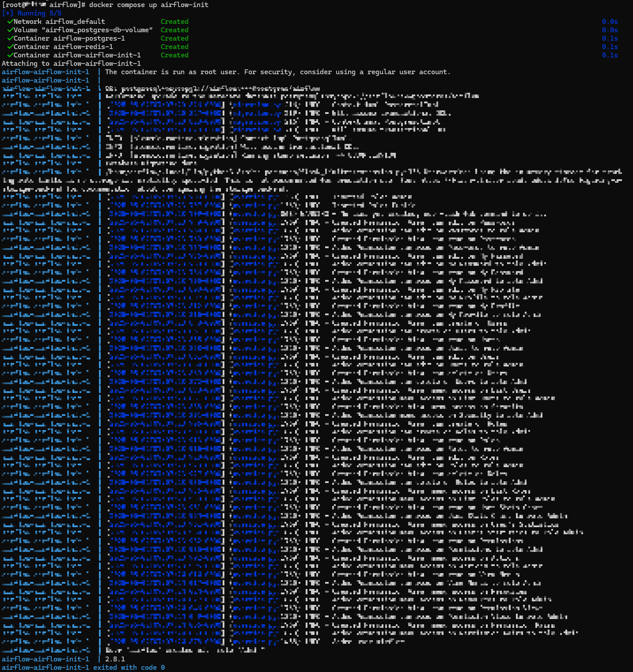Click "Created" status on the airflow-airflow-init-1 row
The image size is (633, 672).
174,55
